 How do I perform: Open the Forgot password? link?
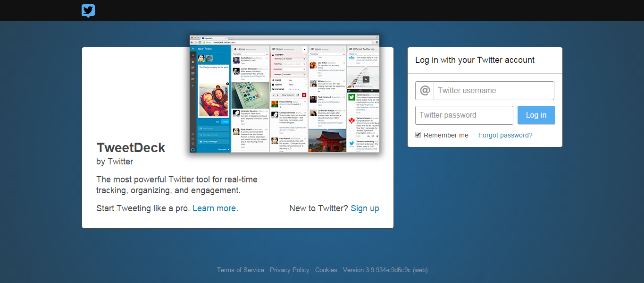[x=505, y=135]
